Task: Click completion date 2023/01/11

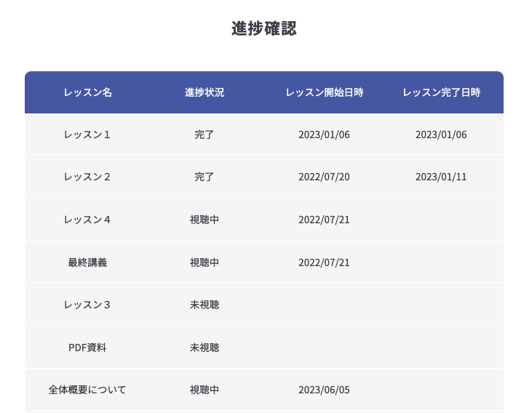Action: coord(441,177)
